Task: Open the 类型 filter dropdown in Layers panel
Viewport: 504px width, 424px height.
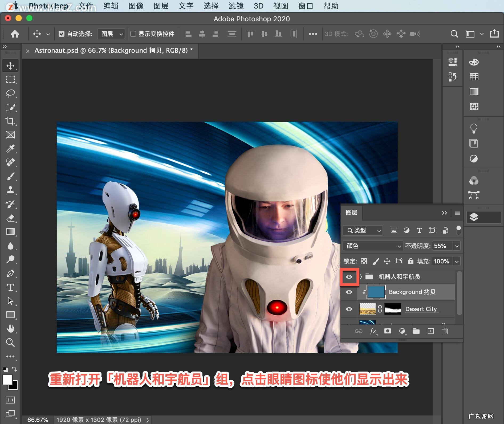Action: [362, 230]
